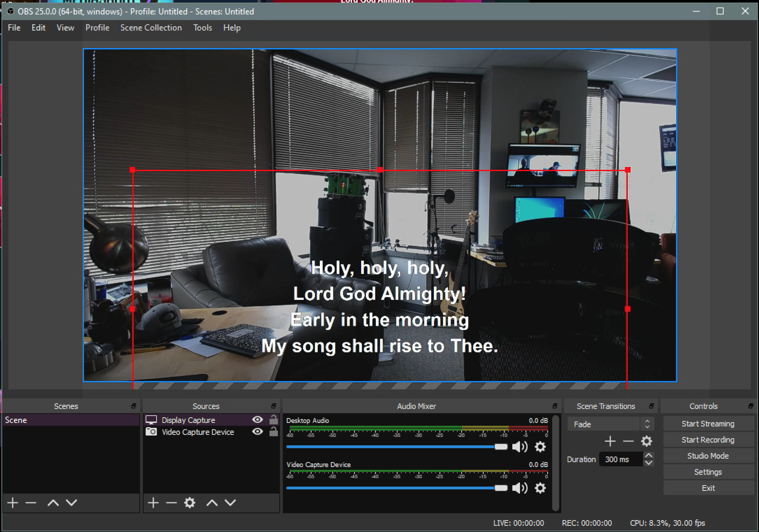Toggle visibility of Video Capture Device
Viewport: 759px width, 532px height.
tap(257, 432)
